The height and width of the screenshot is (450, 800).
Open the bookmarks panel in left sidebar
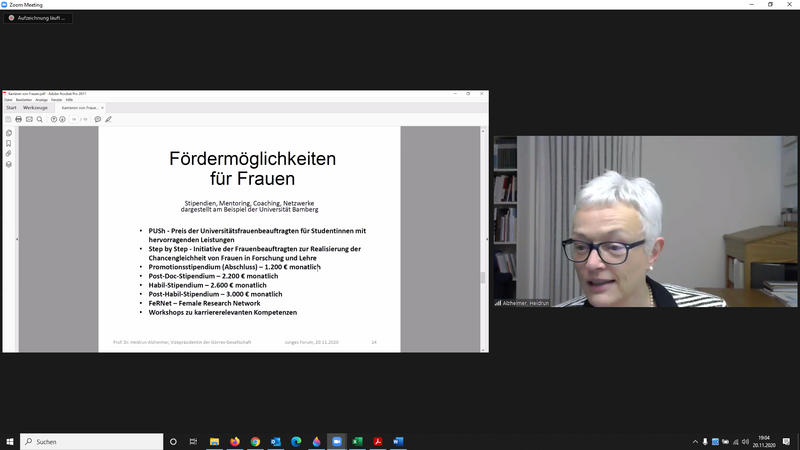pos(9,143)
